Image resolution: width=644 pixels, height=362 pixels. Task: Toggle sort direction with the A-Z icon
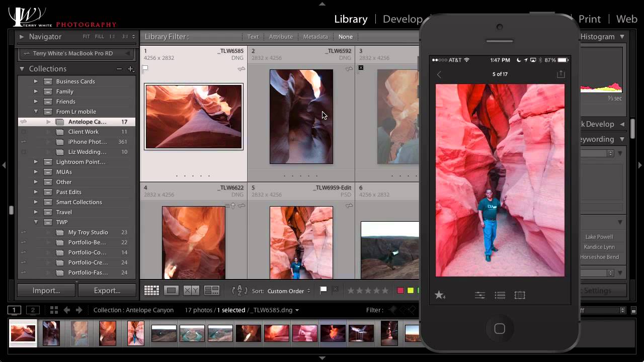[239, 291]
